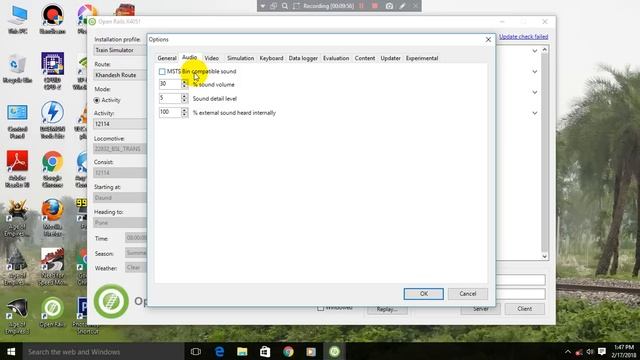Viewport: 640px width, 360px height.
Task: Open Need for Speed Most Wanted shortcut
Action: pos(52,267)
